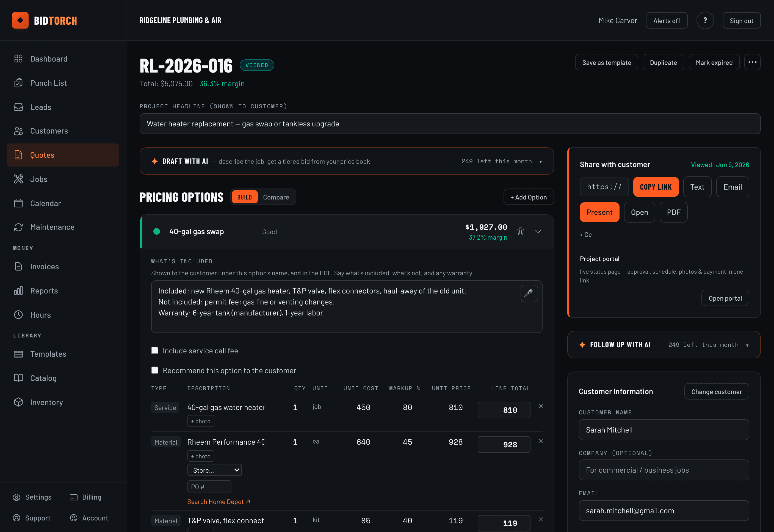
Task: Remove the T&P valve line item
Action: [x=540, y=519]
